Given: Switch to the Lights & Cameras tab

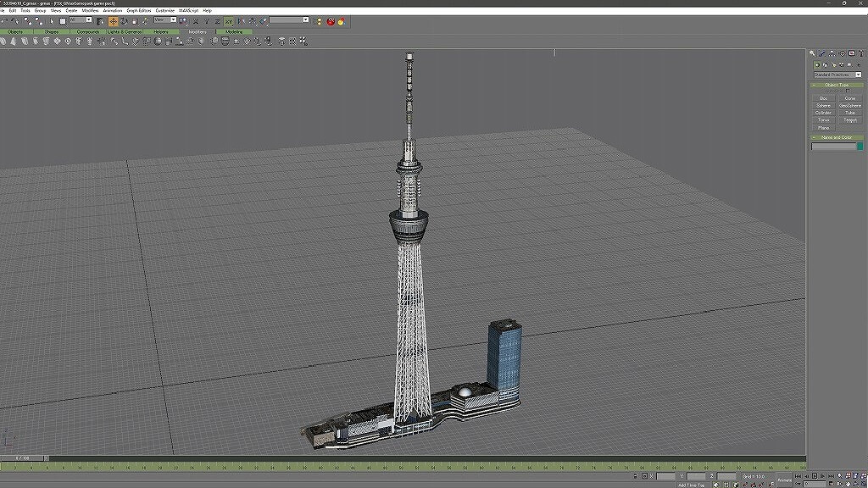Looking at the screenshot, I should point(125,31).
